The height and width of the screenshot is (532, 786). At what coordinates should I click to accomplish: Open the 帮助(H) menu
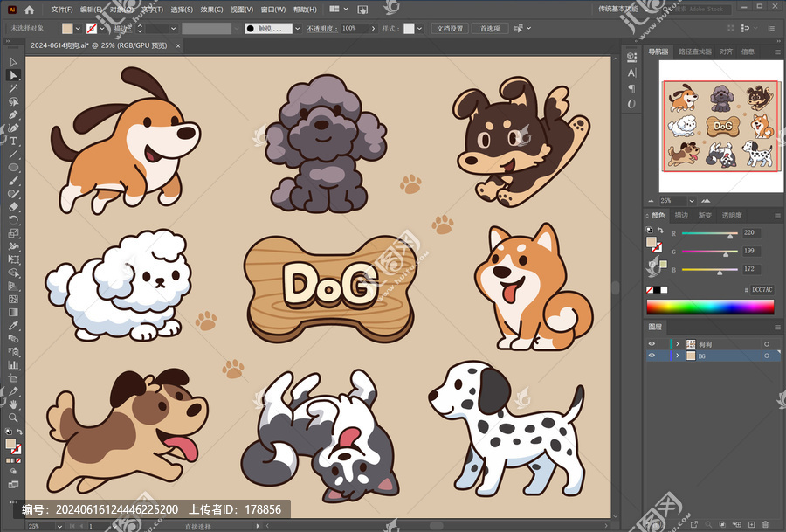coord(305,10)
